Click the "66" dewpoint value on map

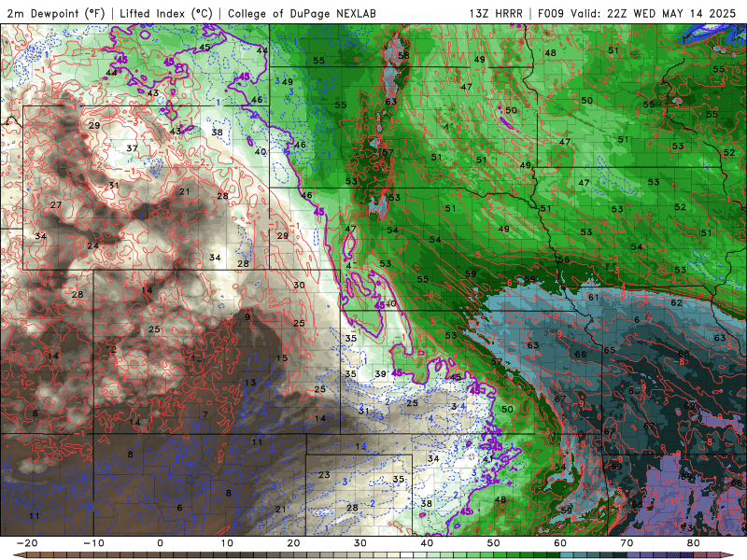[580, 355]
